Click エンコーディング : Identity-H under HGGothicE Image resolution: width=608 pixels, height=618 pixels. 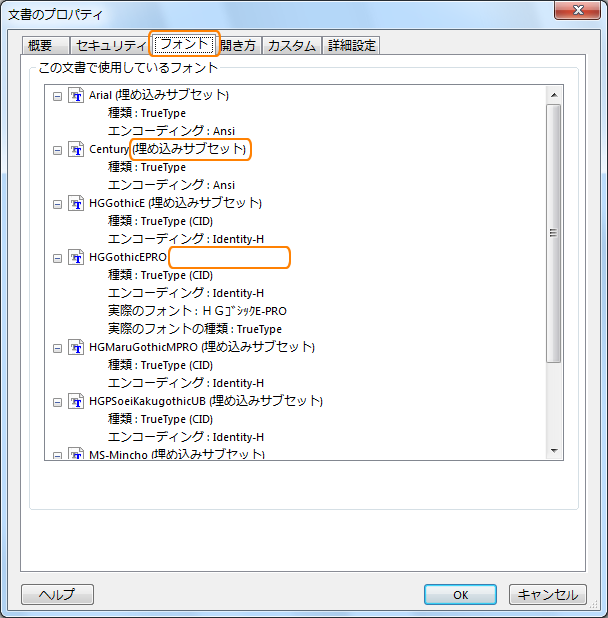coord(186,239)
